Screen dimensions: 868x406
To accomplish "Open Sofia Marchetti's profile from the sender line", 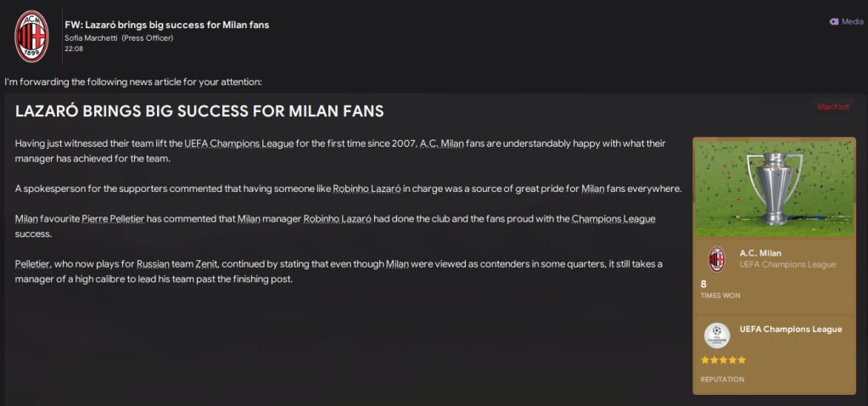I will click(92, 38).
